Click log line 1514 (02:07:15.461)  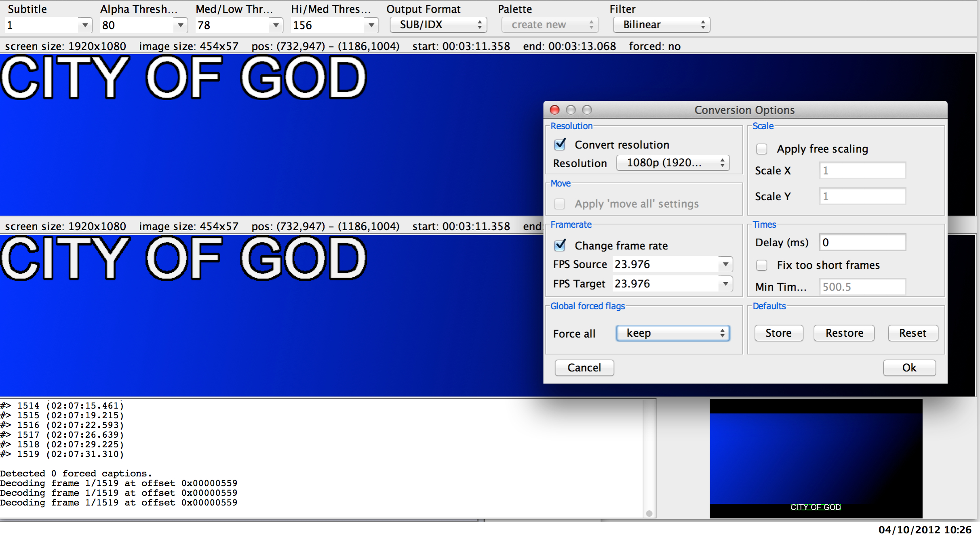pyautogui.click(x=62, y=406)
